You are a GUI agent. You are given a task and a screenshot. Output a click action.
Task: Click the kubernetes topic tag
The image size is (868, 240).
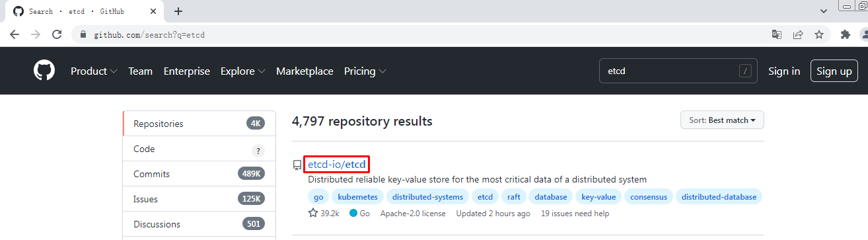coord(358,197)
